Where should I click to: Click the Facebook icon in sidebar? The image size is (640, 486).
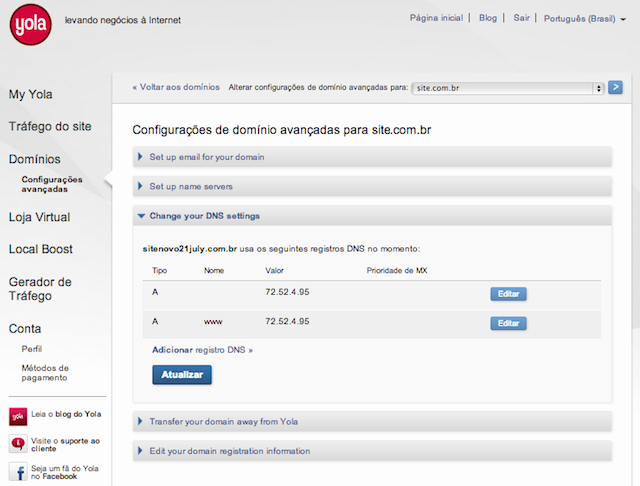coord(17,472)
